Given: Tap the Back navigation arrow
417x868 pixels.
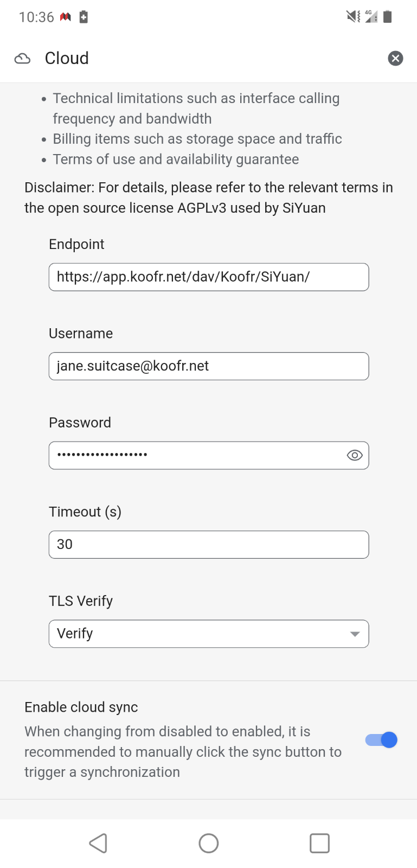Looking at the screenshot, I should [x=98, y=843].
